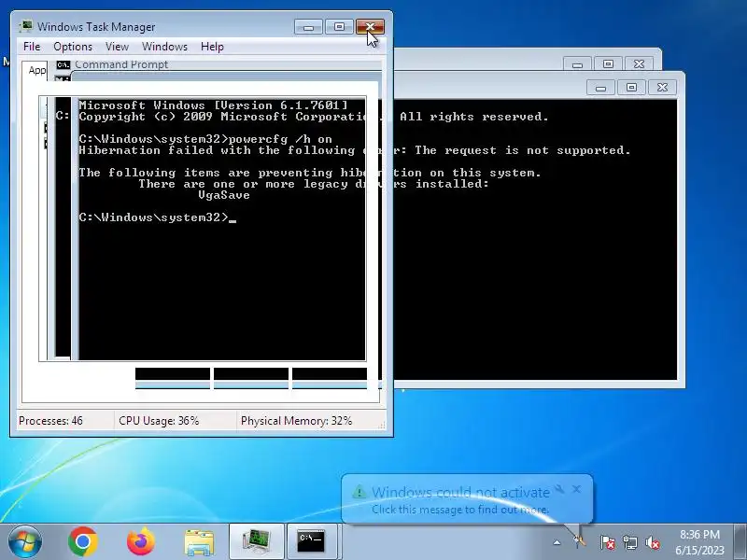Image resolution: width=747 pixels, height=560 pixels.
Task: Launch Firefox from the taskbar
Action: coord(141,541)
